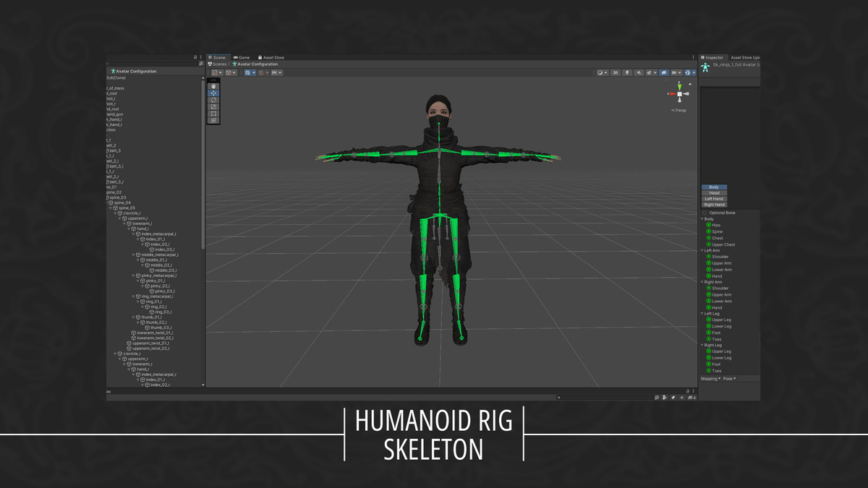The width and height of the screenshot is (868, 488).
Task: Toggle grid snapping button
Action: coord(248,72)
